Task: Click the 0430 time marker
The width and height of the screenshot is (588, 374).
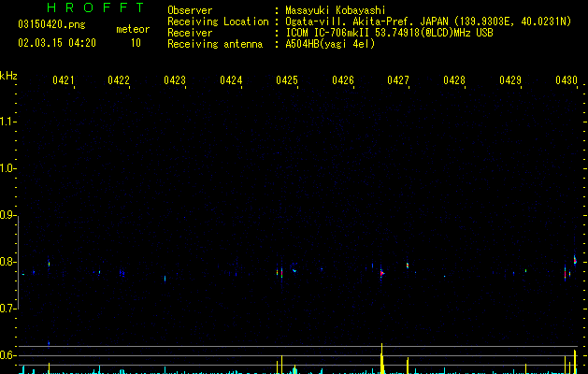Action: click(566, 80)
